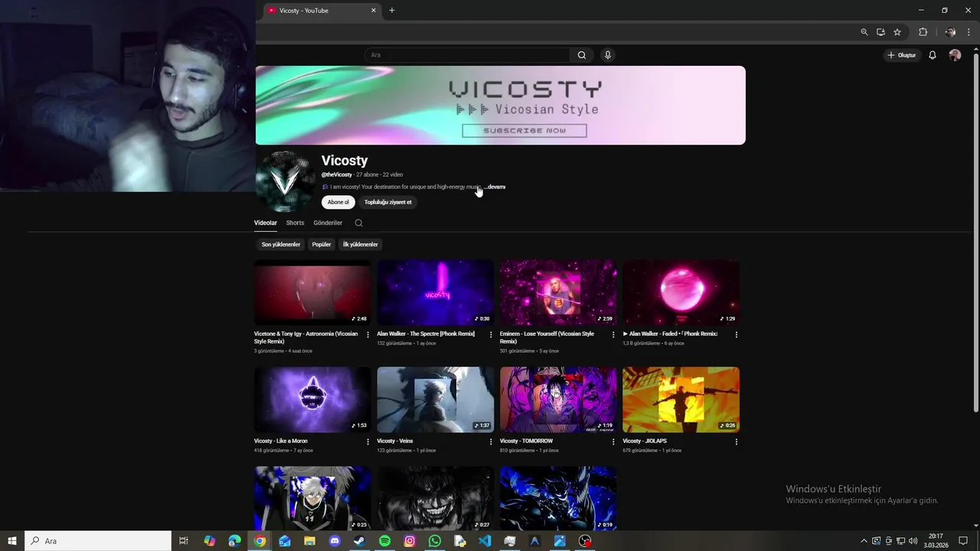The width and height of the screenshot is (980, 551).
Task: Filter videos by Son yüklenenler
Action: coord(281,244)
